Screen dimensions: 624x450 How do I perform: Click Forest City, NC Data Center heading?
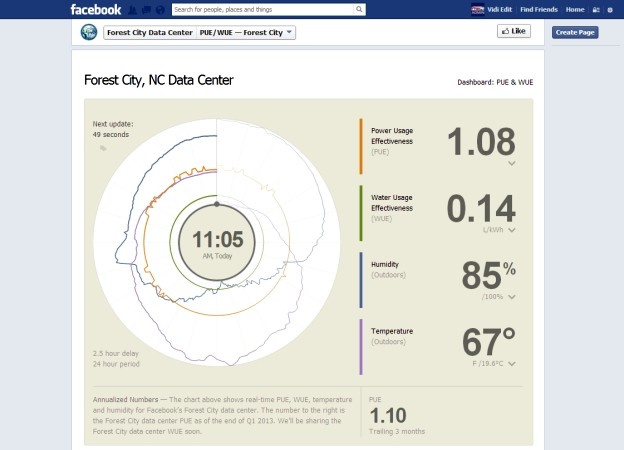pos(158,80)
